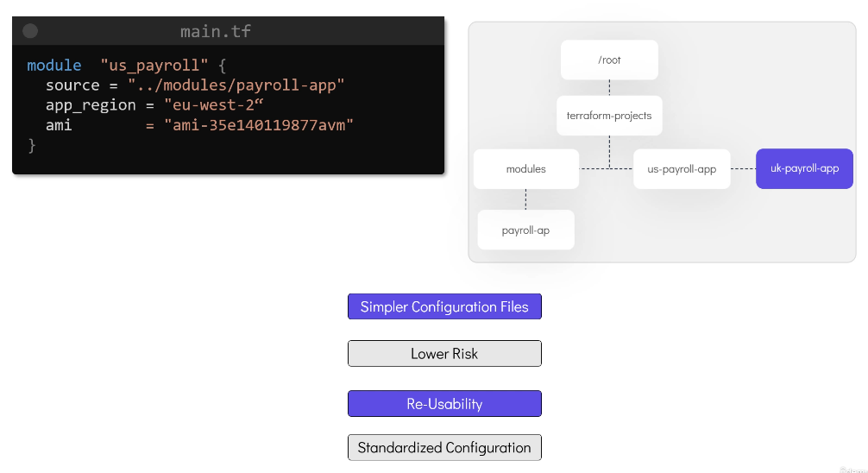This screenshot has width=868, height=473.
Task: Click the source path "../modules/payroll-app"
Action: point(236,85)
